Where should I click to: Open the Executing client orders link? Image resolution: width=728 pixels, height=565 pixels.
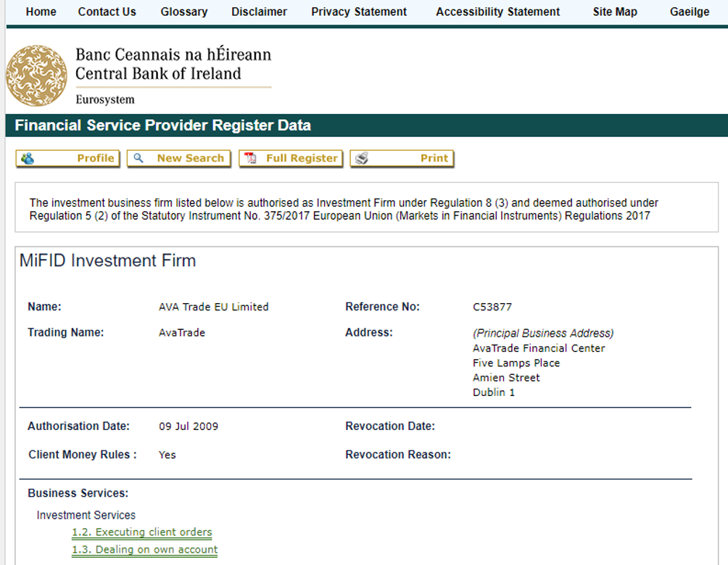click(x=141, y=532)
